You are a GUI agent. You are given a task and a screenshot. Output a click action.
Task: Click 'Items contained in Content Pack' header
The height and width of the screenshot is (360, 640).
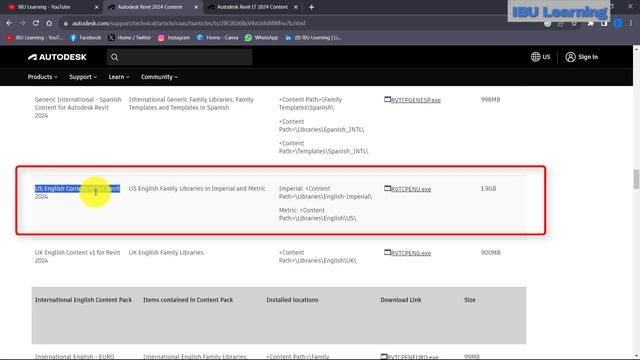tap(188, 300)
